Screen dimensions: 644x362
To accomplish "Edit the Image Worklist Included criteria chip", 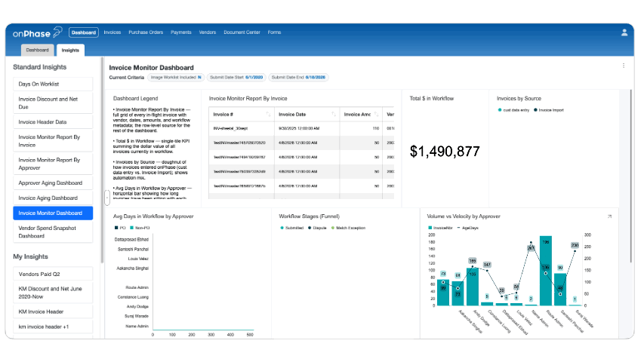I will [x=176, y=77].
